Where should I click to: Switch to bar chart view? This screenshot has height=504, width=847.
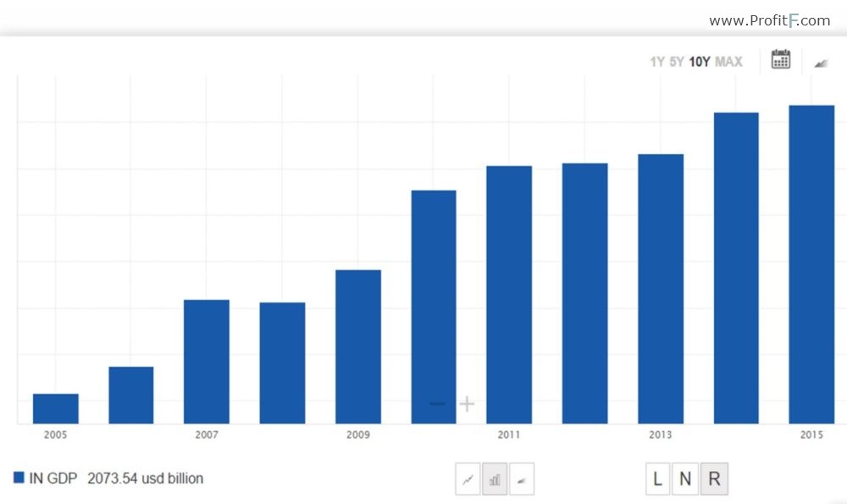click(495, 479)
